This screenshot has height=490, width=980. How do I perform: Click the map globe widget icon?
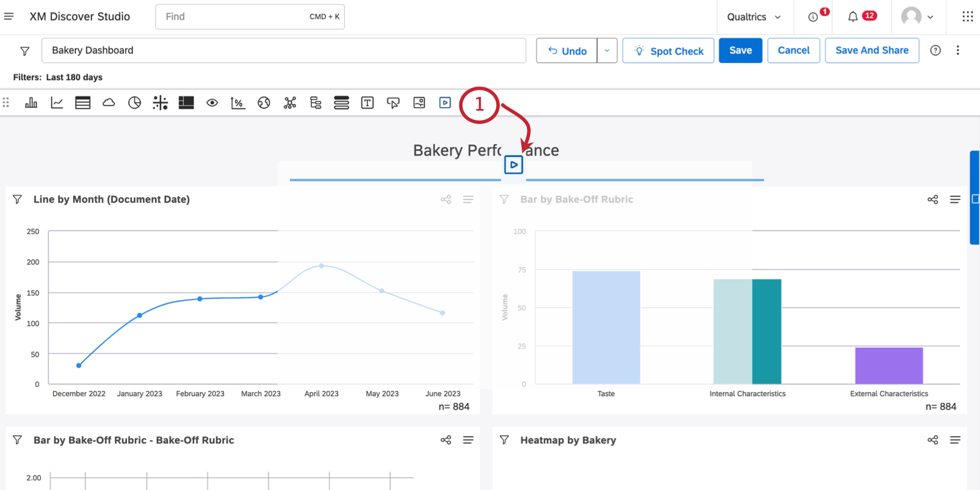(x=264, y=103)
